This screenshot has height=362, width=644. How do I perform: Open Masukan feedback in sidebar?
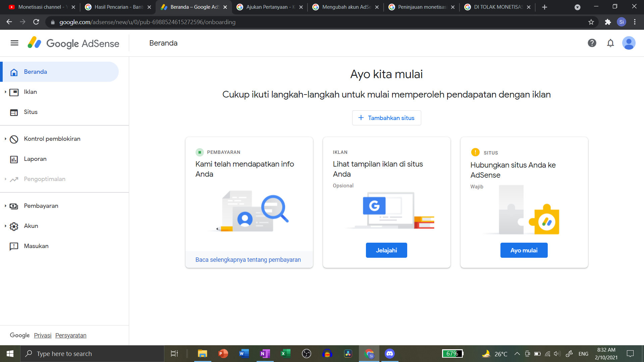[36, 246]
